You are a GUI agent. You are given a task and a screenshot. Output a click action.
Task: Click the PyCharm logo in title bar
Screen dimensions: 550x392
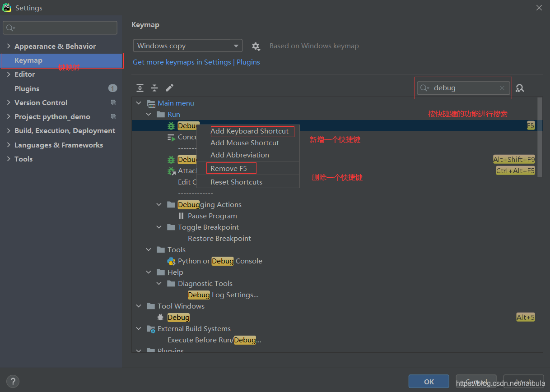(x=7, y=8)
